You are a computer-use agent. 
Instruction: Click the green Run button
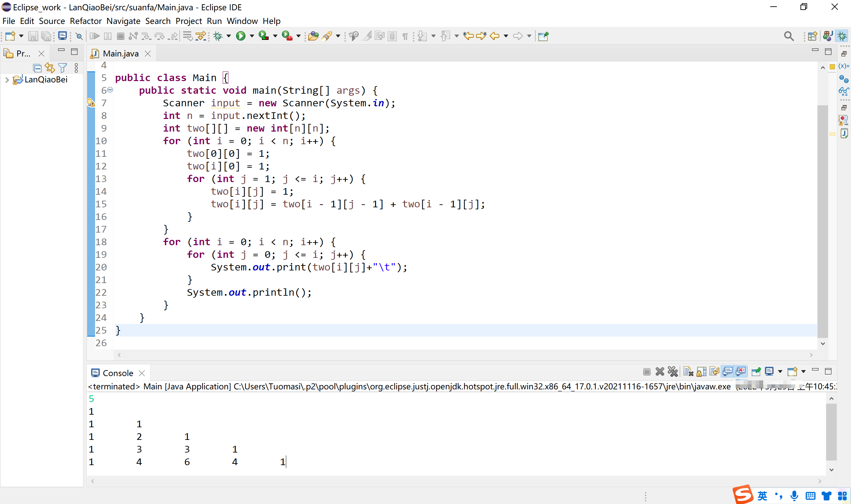[x=241, y=36]
